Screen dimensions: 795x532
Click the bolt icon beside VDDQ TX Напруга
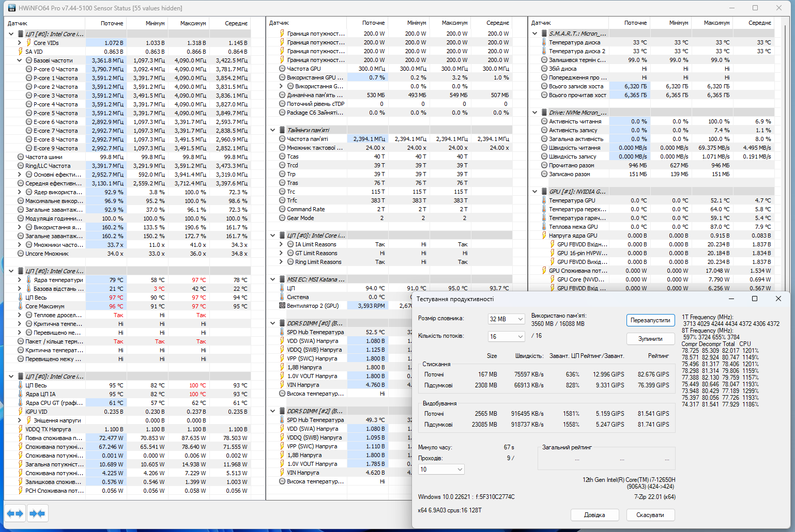point(20,429)
